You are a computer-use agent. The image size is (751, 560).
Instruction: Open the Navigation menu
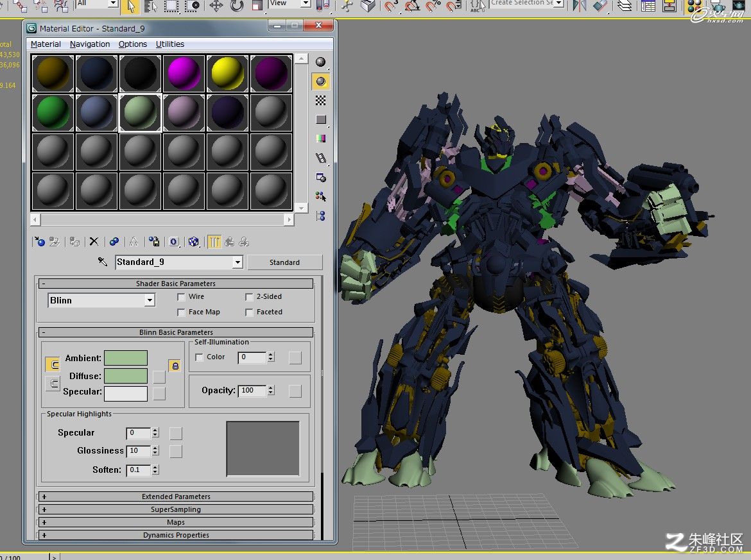point(90,44)
